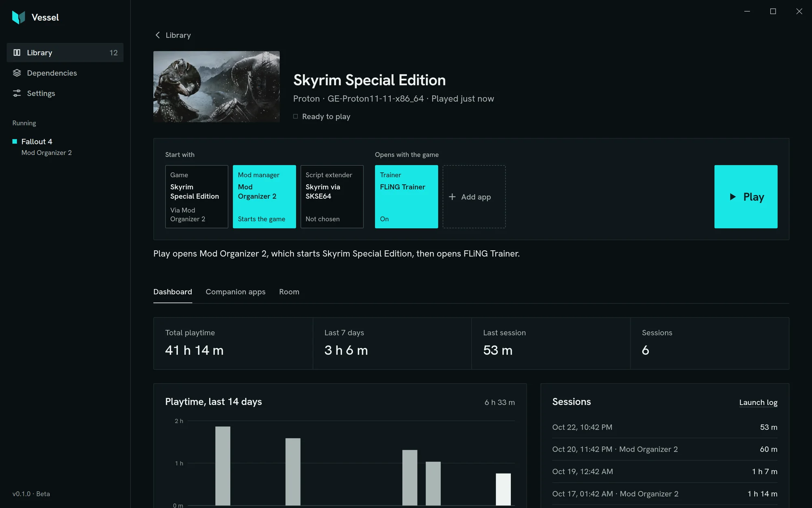
Task: Click the back chevron next to Library
Action: click(x=158, y=35)
